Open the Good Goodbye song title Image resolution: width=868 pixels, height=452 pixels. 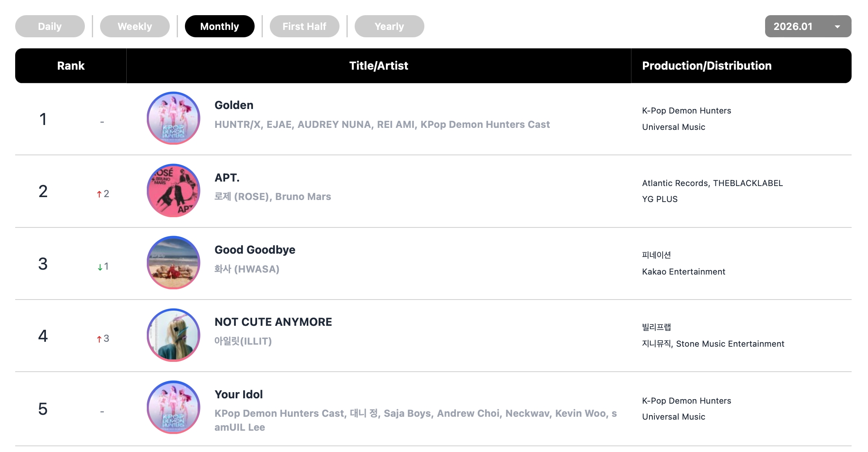255,250
